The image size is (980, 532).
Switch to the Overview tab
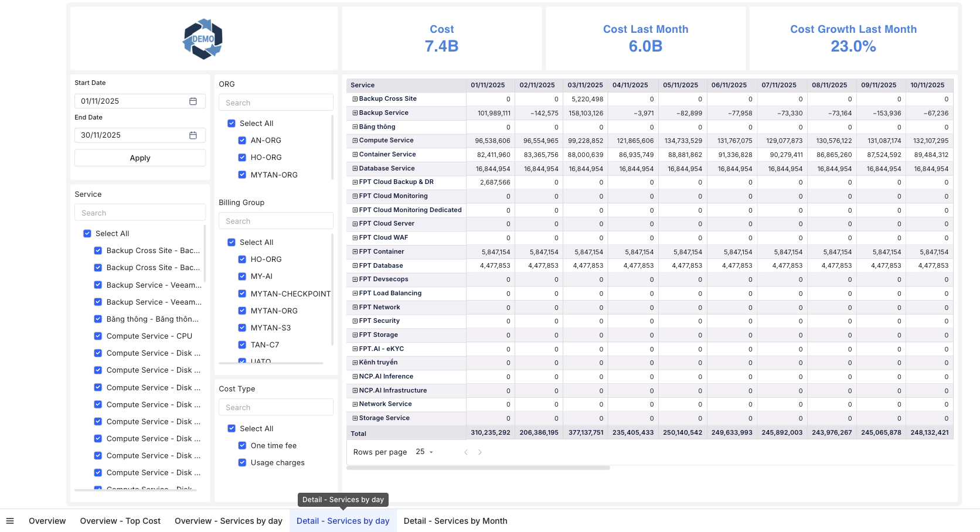point(47,521)
